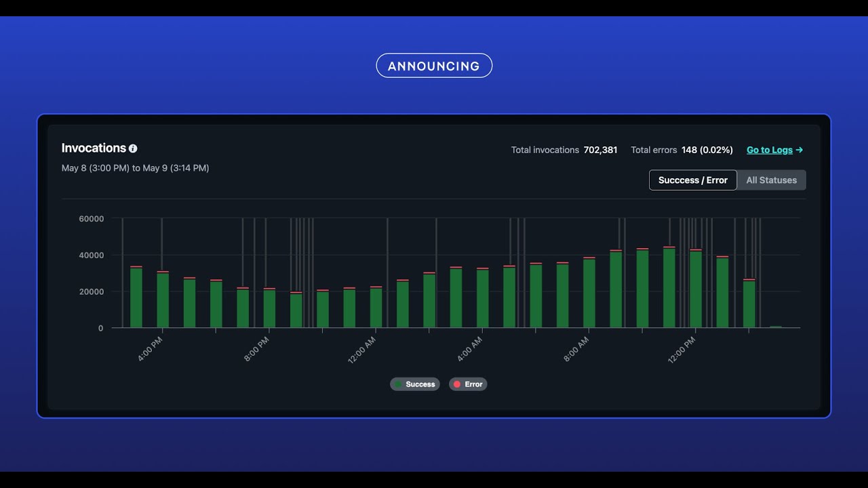Toggle the Error legend series
The image size is (868, 488).
(468, 384)
